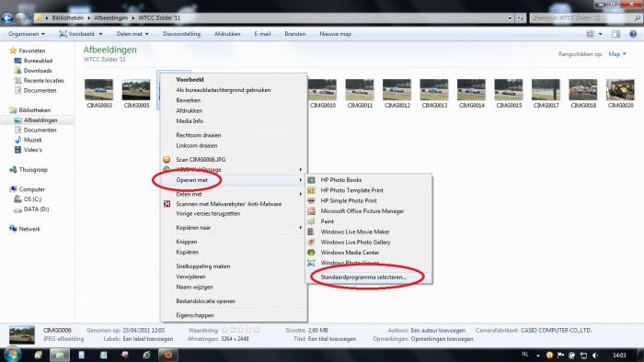Open the Rangschikken op Map dropdown
Viewport: 644px width, 362px height.
pos(617,54)
